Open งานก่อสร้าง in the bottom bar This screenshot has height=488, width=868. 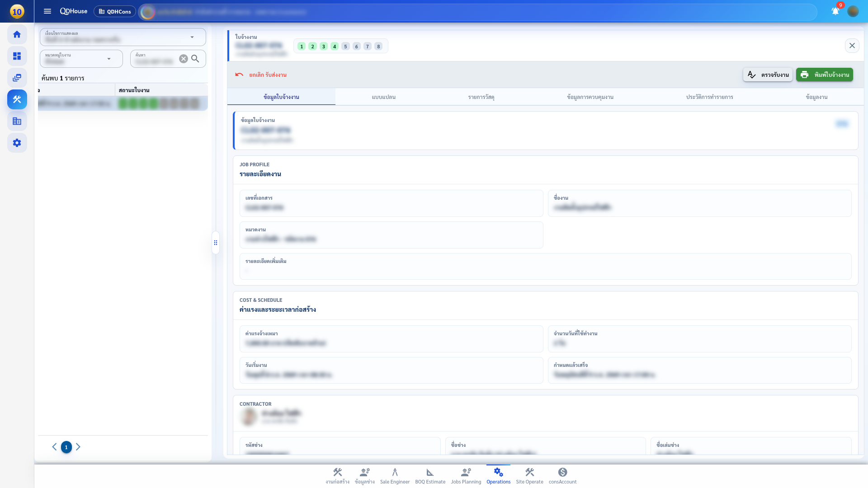tap(338, 476)
